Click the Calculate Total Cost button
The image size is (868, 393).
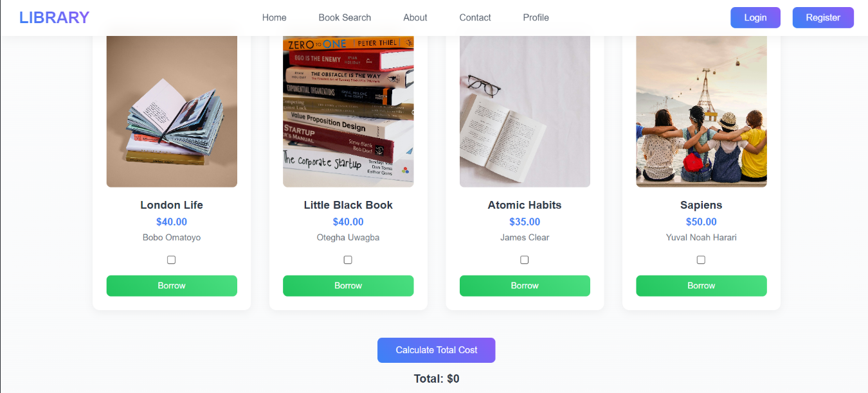click(x=436, y=350)
